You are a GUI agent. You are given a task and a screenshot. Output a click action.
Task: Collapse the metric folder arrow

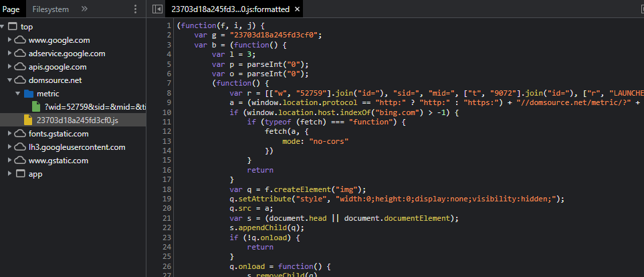18,94
